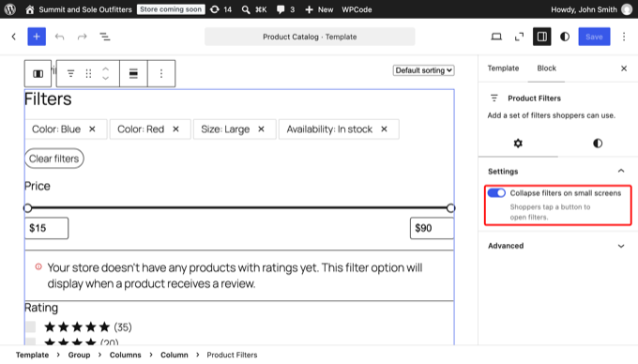Open the Store coming soon badge
The height and width of the screenshot is (364, 638).
[x=171, y=9]
